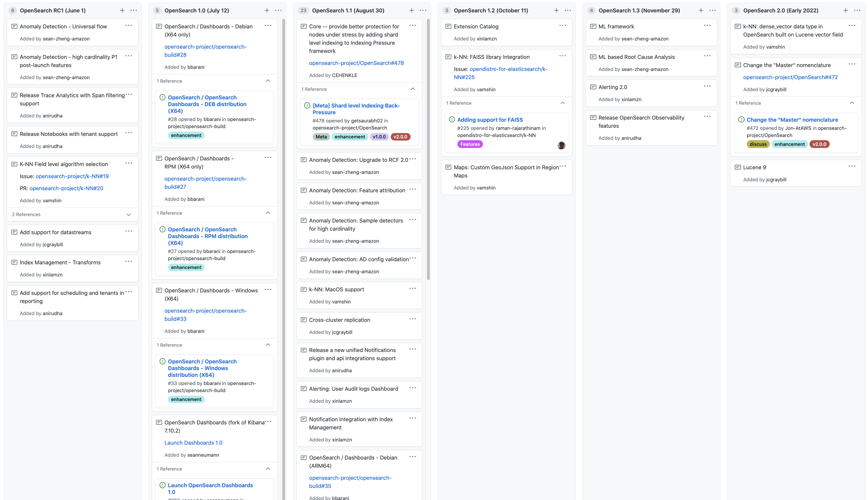Image resolution: width=868 pixels, height=500 pixels.
Task: Open menu for Extension Catalog card
Action: [563, 26]
